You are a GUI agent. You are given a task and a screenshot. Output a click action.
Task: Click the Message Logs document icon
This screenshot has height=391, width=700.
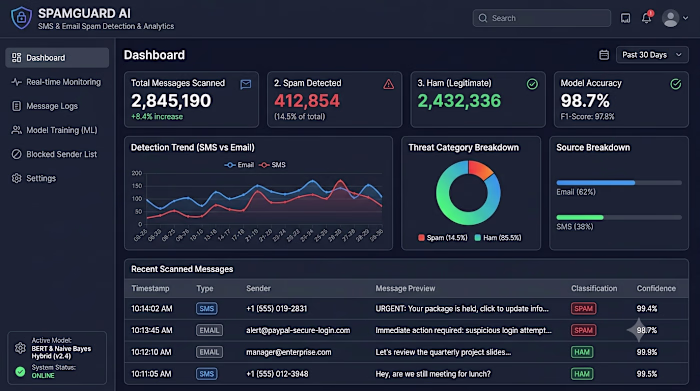coord(17,106)
